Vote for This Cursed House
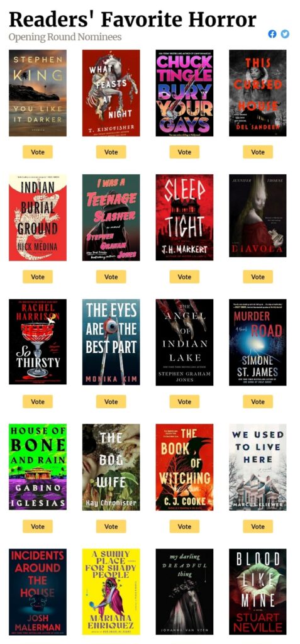300x644 pixels. click(x=258, y=152)
